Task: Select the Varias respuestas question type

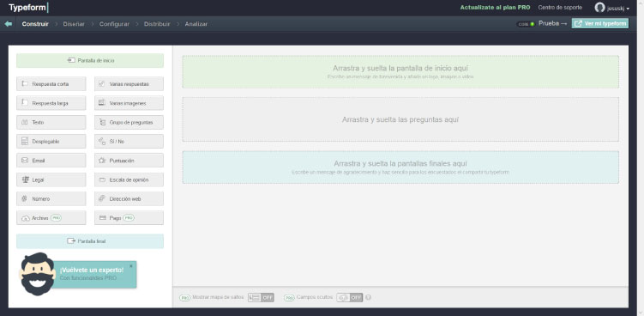Action: [x=129, y=84]
